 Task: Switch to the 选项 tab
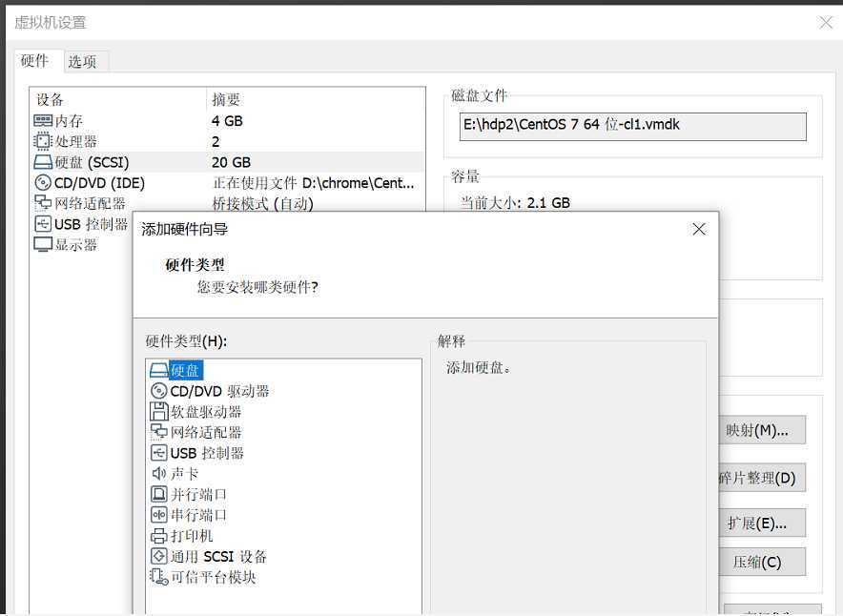pyautogui.click(x=82, y=62)
